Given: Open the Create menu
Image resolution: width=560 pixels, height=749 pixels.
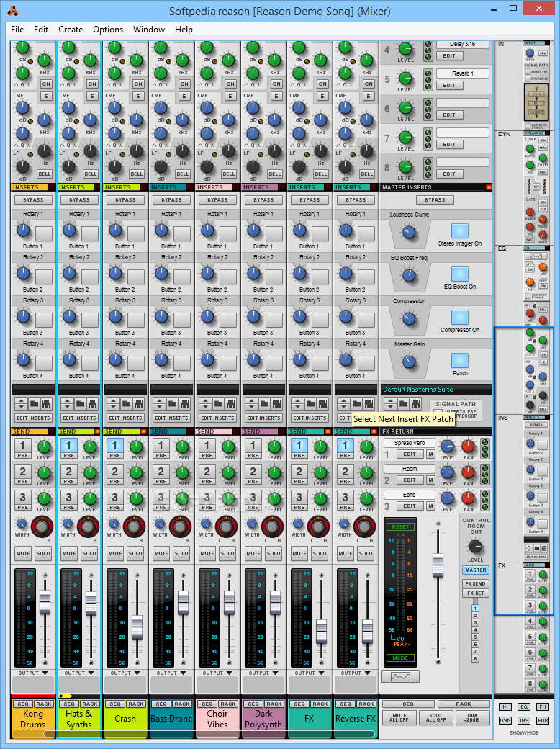Looking at the screenshot, I should (71, 29).
